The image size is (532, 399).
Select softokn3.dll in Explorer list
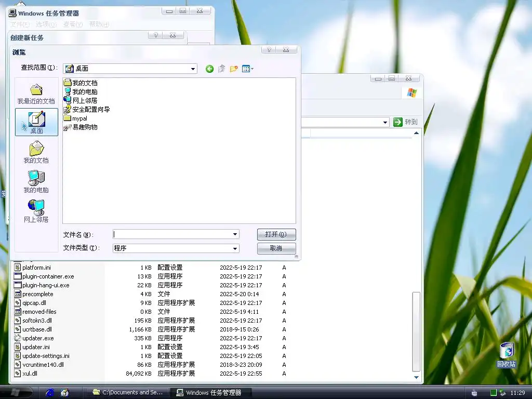point(33,320)
